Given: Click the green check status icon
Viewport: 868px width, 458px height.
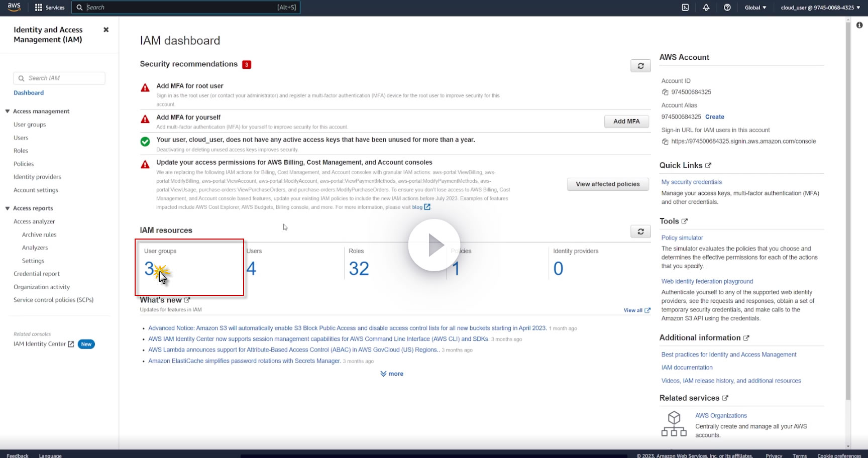Looking at the screenshot, I should (x=145, y=142).
